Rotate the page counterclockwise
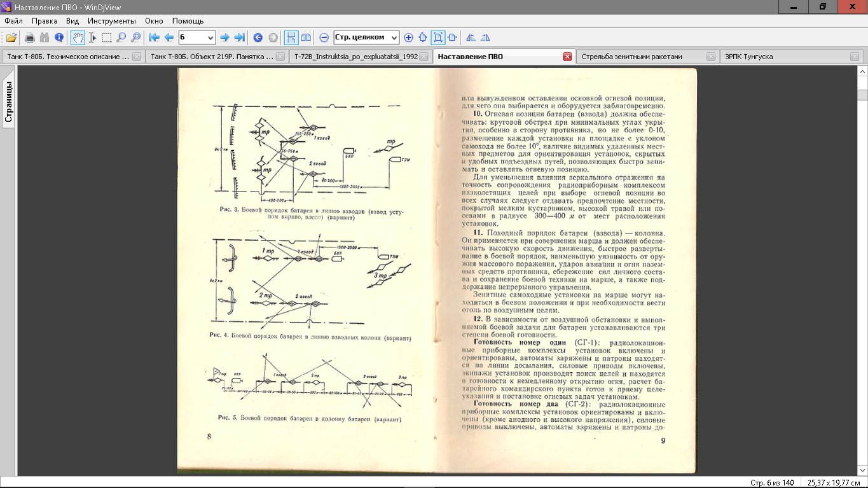The height and width of the screenshot is (488, 868). pos(471,38)
